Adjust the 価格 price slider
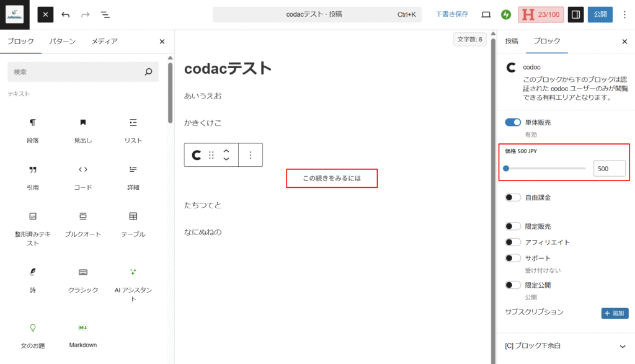This screenshot has height=364, width=635. pyautogui.click(x=545, y=169)
